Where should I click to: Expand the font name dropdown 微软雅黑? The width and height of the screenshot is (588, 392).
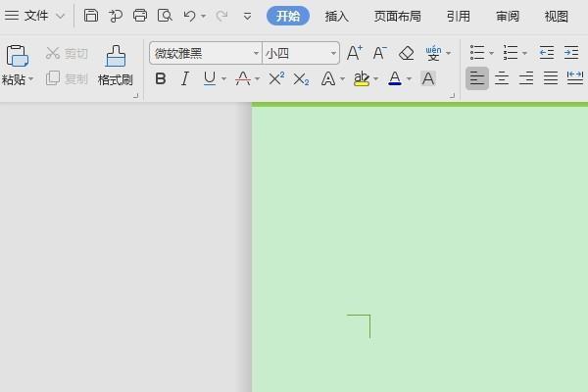pos(257,53)
